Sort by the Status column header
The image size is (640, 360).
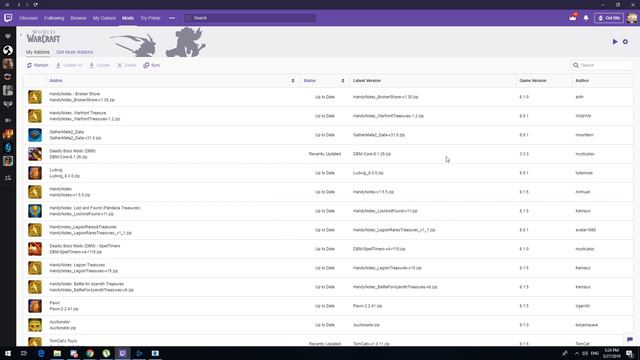[309, 81]
